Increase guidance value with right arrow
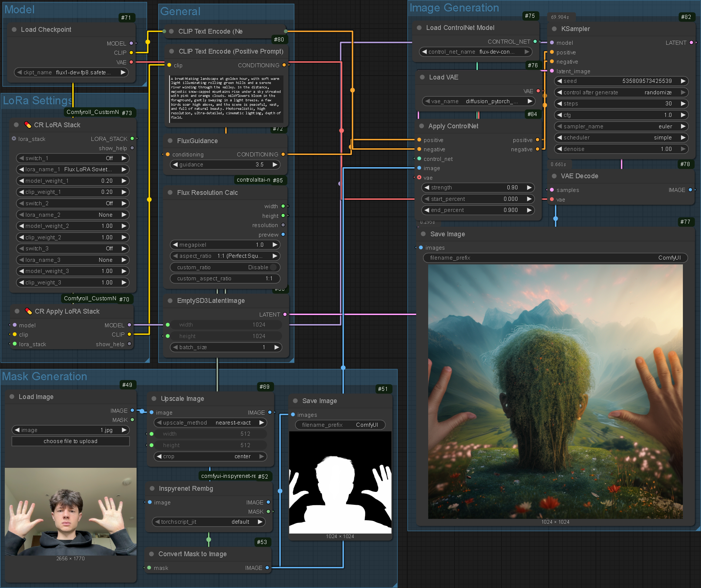The image size is (701, 588). click(275, 165)
